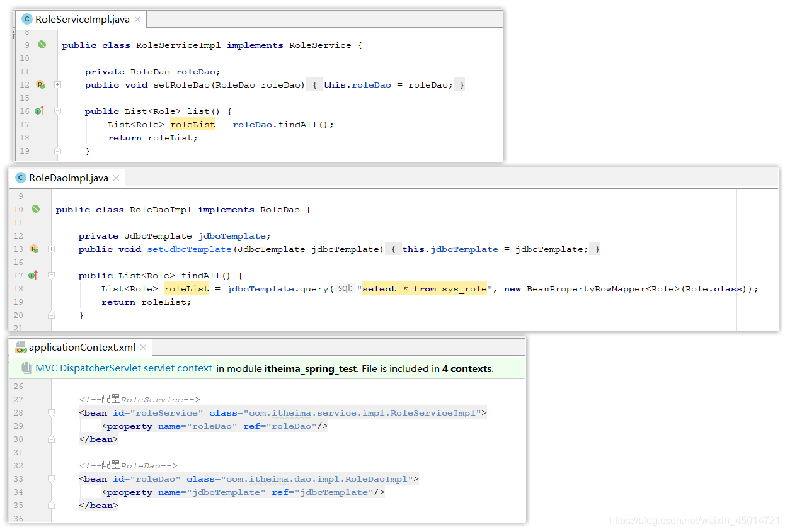Viewport: 785px width, 532px height.
Task: Expand the folded setJdbcTemplate method
Action: [51, 249]
